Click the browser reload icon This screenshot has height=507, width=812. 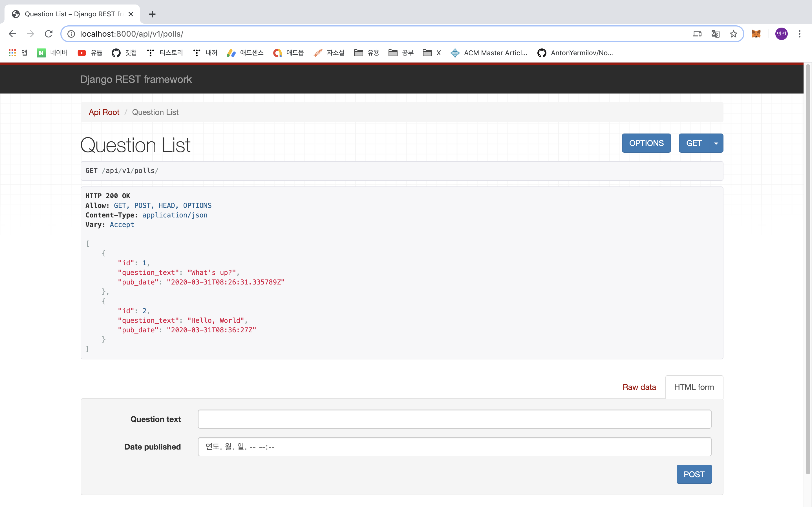pos(49,34)
